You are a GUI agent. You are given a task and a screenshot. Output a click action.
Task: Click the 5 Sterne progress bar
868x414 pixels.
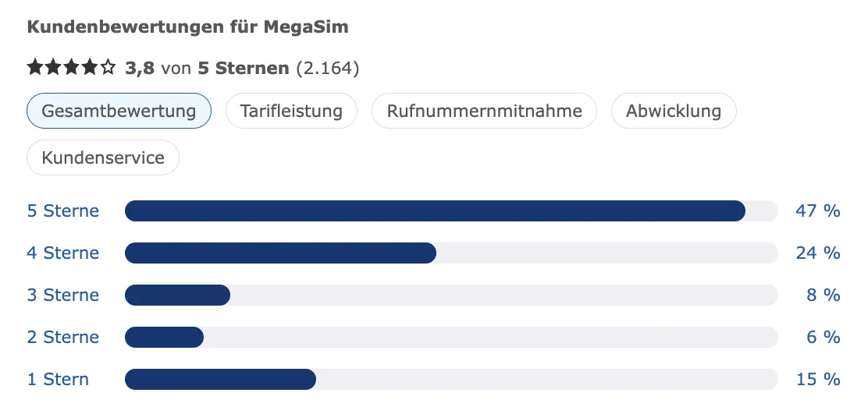tap(451, 211)
